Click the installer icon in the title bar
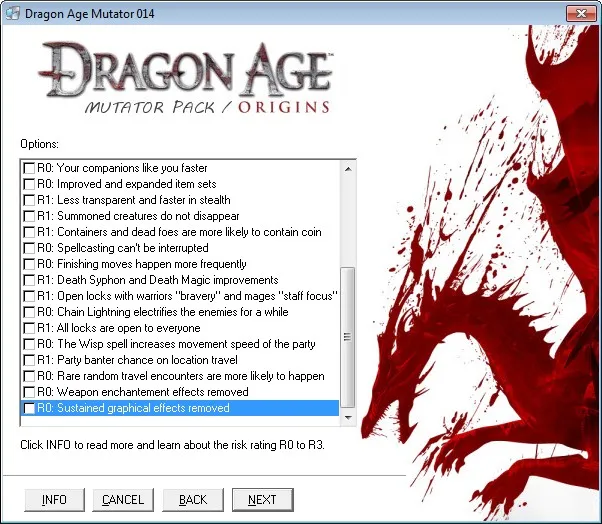602x524 pixels. pos(13,14)
